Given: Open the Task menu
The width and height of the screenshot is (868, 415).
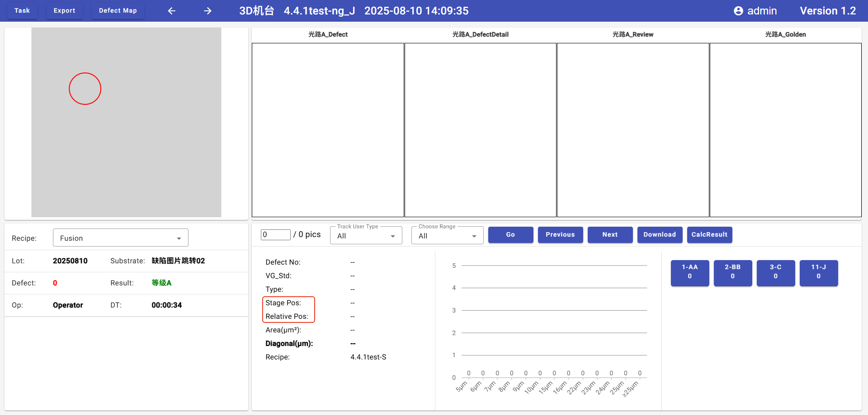Looking at the screenshot, I should (x=22, y=10).
